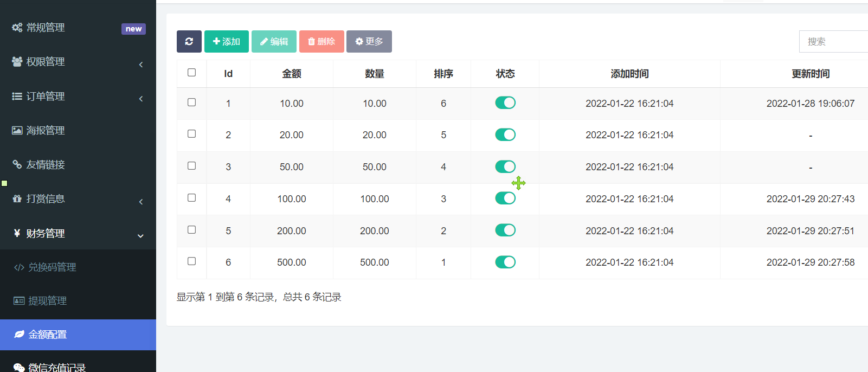Expand the 订单管理 menu chevron
The width and height of the screenshot is (868, 372).
tap(141, 99)
